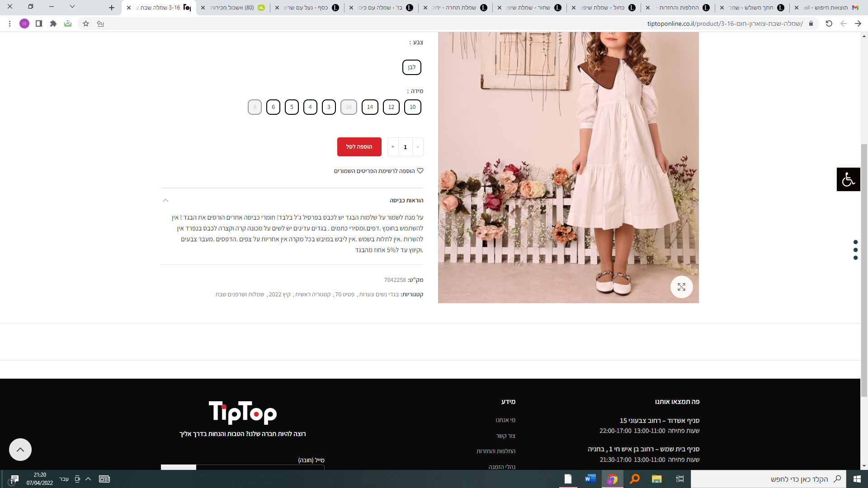Image resolution: width=868 pixels, height=488 pixels.
Task: Click the wishlist heart icon
Action: [420, 171]
